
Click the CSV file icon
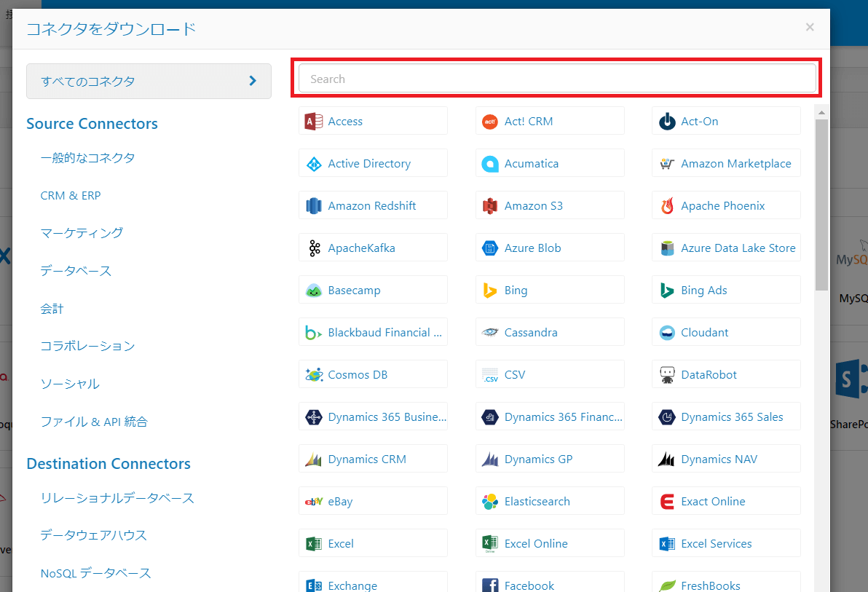point(490,375)
